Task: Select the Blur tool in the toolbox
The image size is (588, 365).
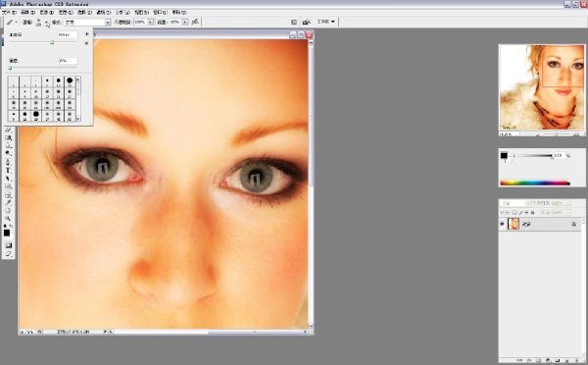Action: click(x=8, y=145)
